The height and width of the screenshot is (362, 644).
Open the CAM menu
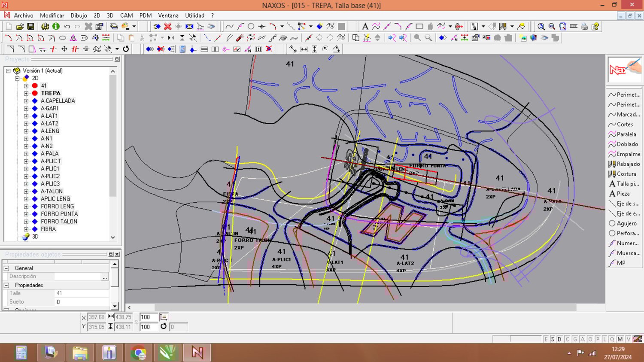click(126, 15)
